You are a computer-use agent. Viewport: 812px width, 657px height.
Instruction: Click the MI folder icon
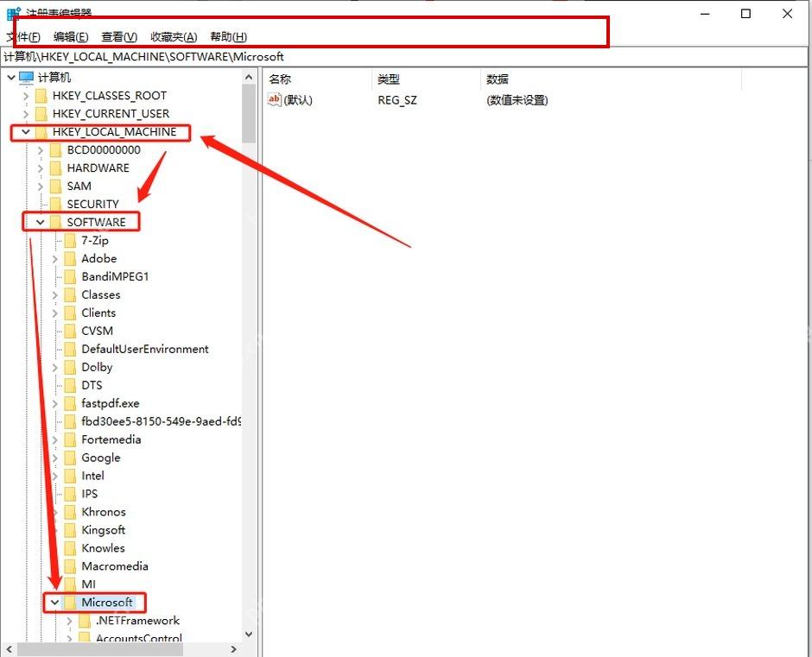tap(70, 584)
